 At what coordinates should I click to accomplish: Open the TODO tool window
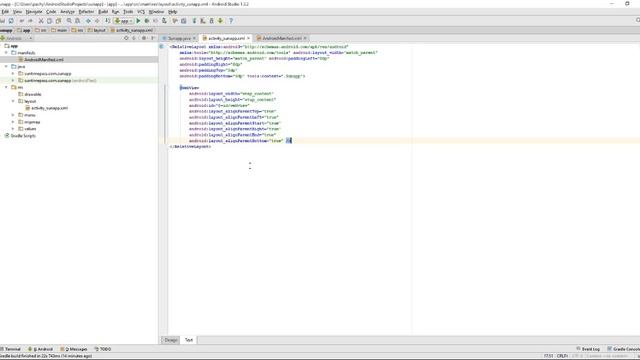[103, 349]
